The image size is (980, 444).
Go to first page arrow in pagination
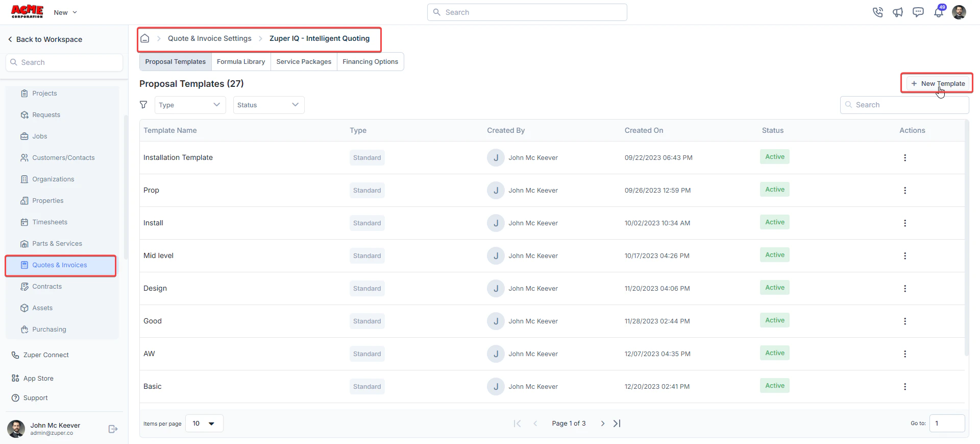pyautogui.click(x=517, y=424)
